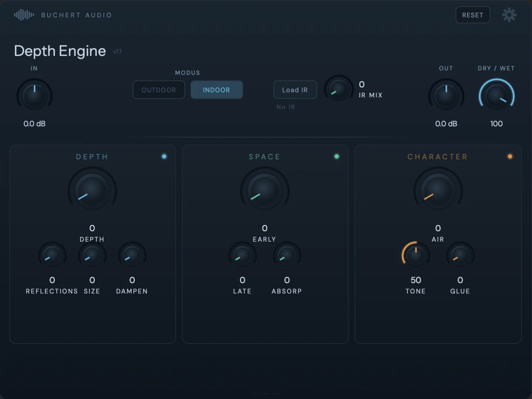The image size is (532, 399).
Task: Click the large EARLY knob
Action: 265,190
